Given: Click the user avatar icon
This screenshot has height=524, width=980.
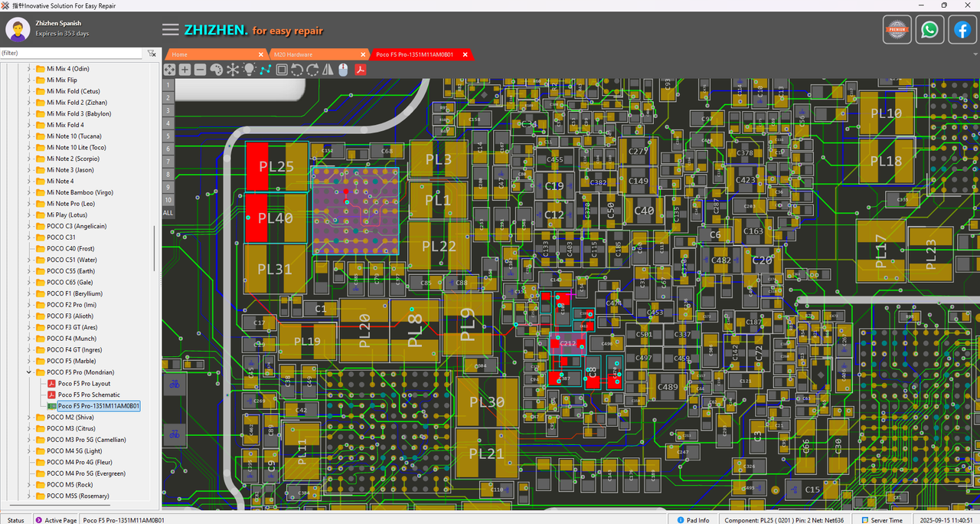Looking at the screenshot, I should point(18,29).
